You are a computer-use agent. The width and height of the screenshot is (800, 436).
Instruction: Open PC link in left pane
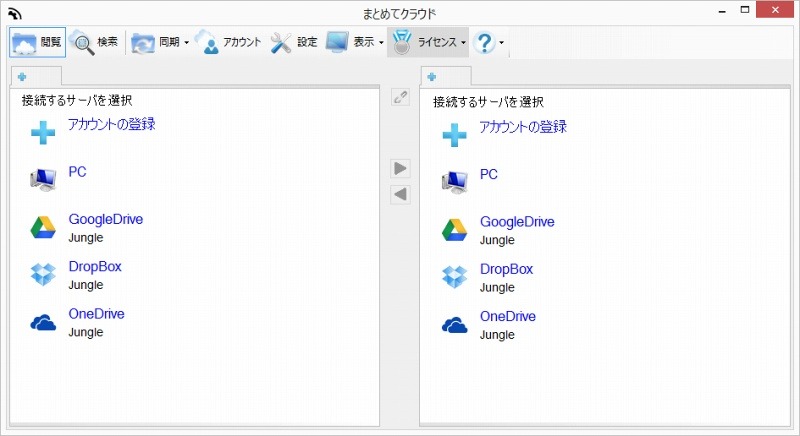coord(78,172)
